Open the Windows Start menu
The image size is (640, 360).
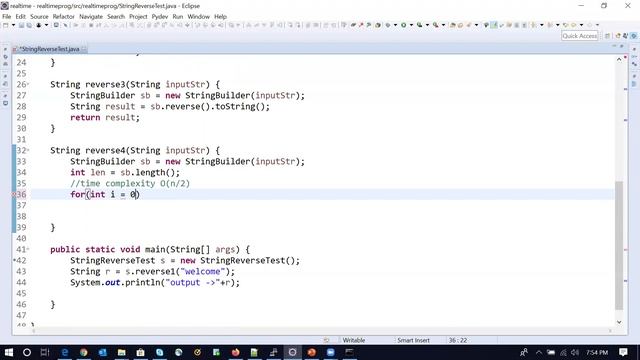8,352
